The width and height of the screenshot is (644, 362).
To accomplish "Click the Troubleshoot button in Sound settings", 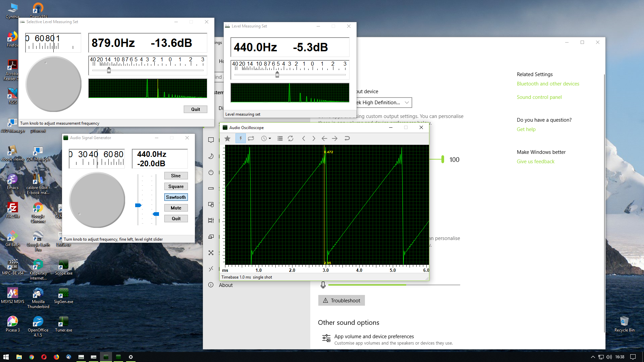I will point(341,300).
